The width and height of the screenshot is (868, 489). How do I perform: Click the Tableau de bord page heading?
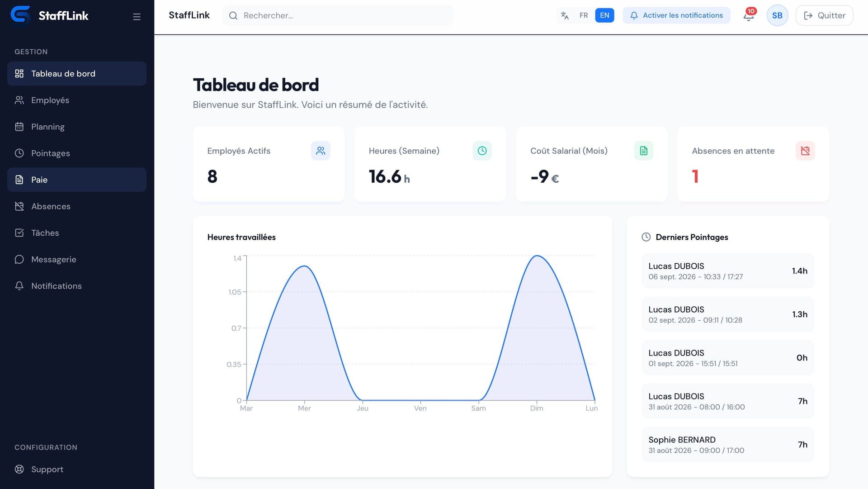pyautogui.click(x=256, y=85)
